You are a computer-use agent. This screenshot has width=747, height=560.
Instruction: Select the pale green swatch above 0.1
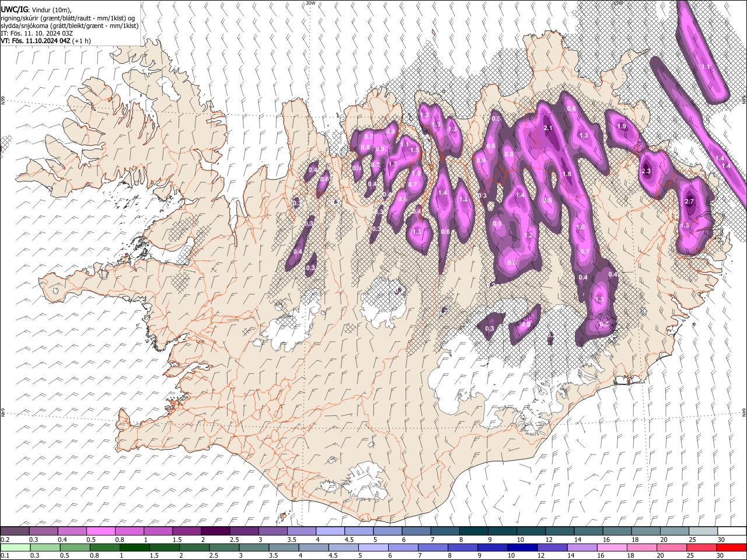pyautogui.click(x=15, y=547)
